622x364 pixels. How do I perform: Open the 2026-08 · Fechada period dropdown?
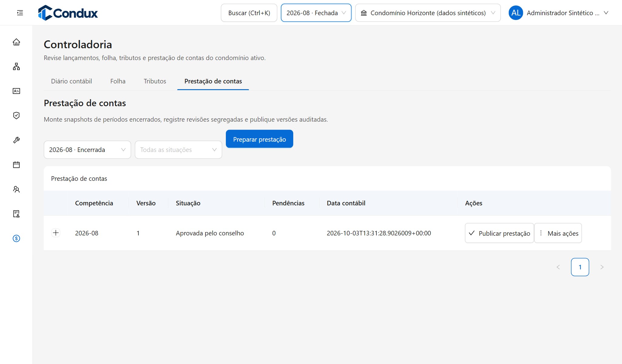[x=316, y=13]
